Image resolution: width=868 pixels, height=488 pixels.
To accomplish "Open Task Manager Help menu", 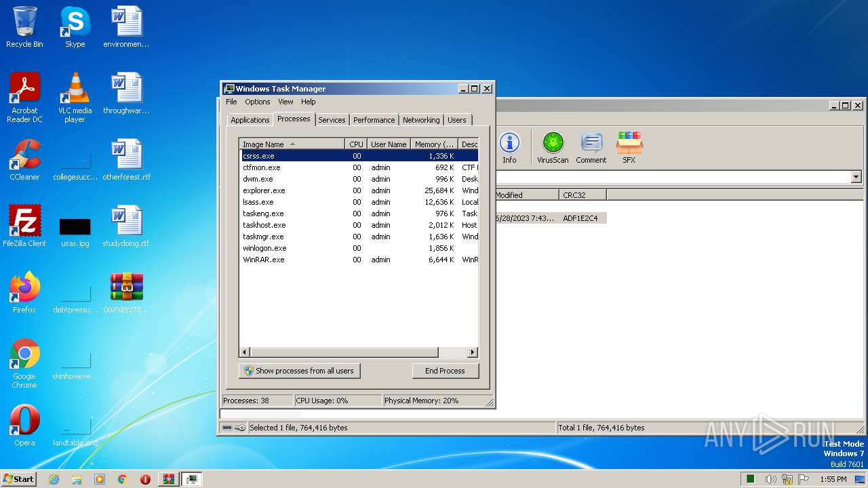I will [309, 102].
